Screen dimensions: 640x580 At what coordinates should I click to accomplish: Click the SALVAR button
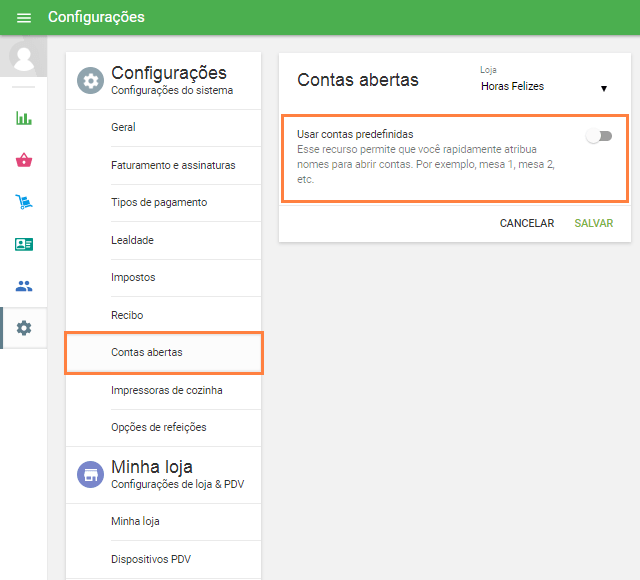point(594,223)
